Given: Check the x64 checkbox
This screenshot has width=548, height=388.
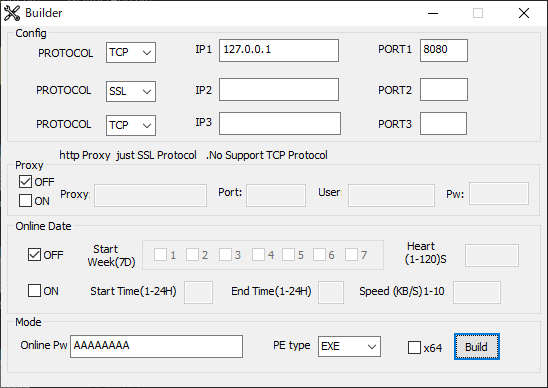Looking at the screenshot, I should [x=414, y=347].
